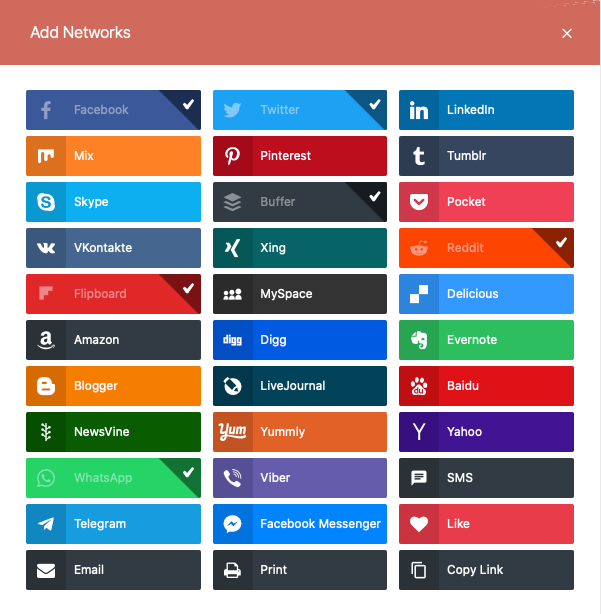
Task: Click the Blogger 'B' icon
Action: point(46,386)
